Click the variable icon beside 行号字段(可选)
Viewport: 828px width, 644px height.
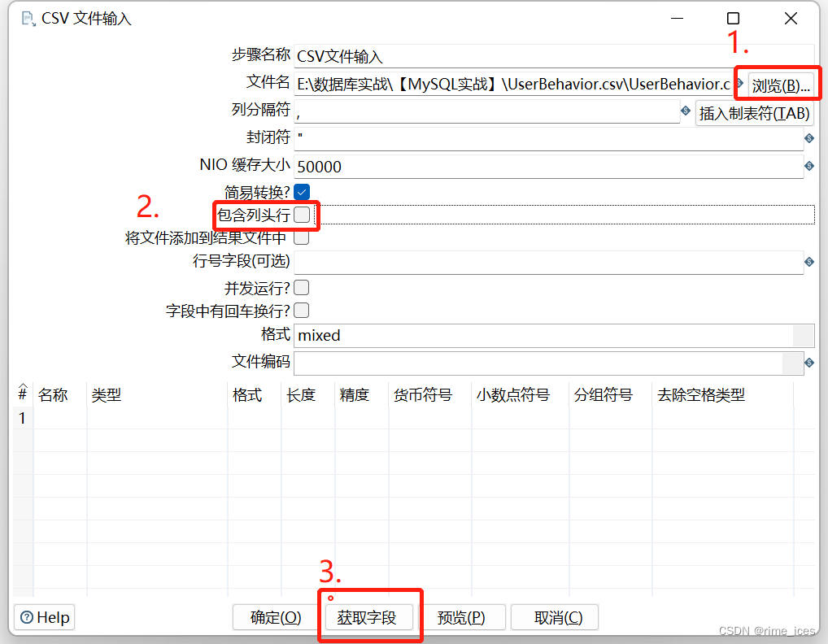point(809,262)
